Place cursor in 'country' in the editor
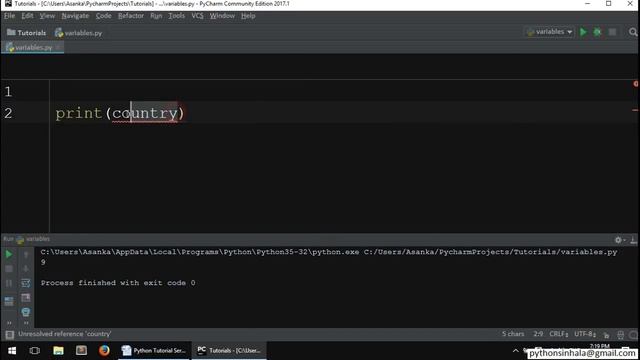The height and width of the screenshot is (360, 640). pyautogui.click(x=145, y=113)
